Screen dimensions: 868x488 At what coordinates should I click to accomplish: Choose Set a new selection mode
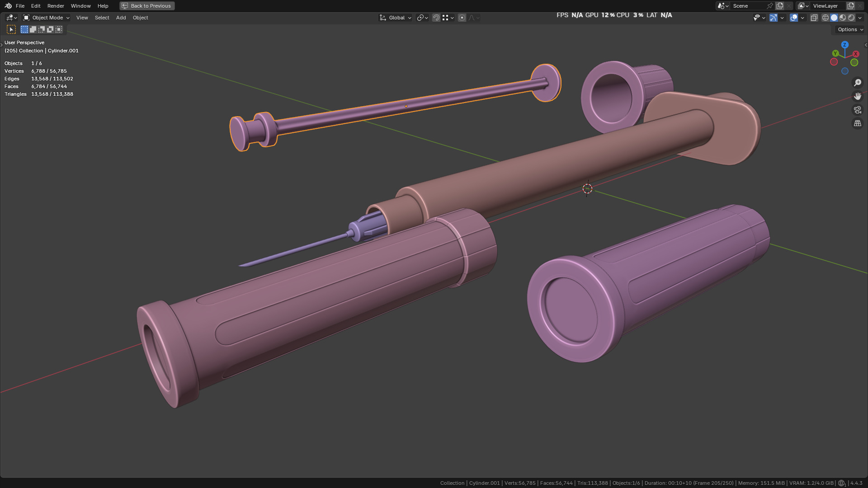pos(24,29)
